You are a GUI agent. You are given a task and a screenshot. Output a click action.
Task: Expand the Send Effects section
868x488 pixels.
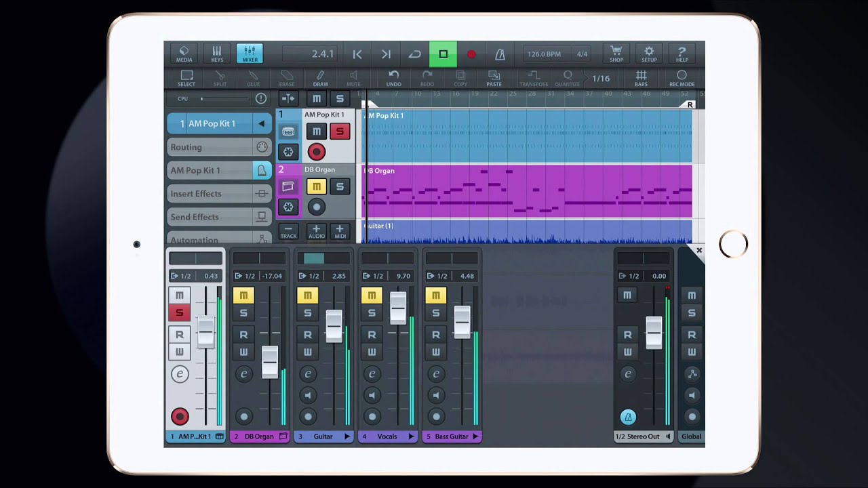pyautogui.click(x=219, y=217)
